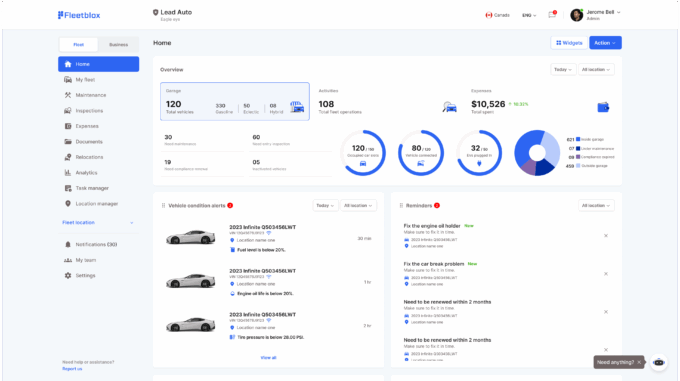Open the Action dropdown button
The width and height of the screenshot is (680, 381).
tap(605, 43)
